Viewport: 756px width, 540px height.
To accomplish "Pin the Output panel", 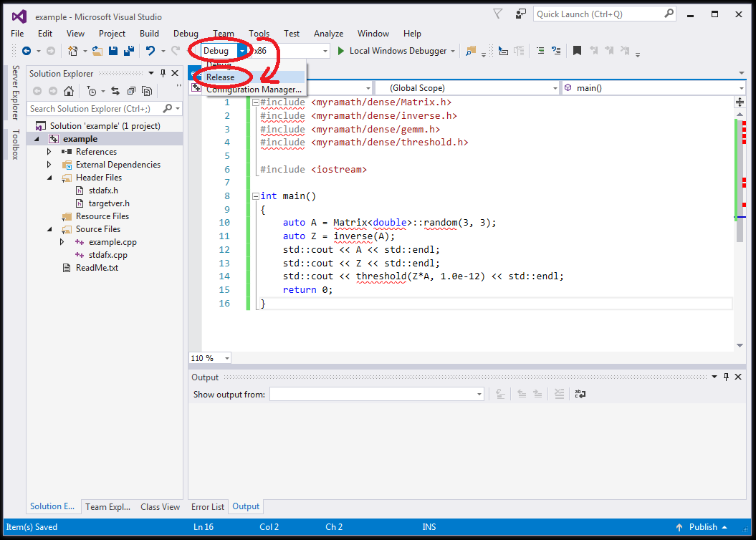I will pyautogui.click(x=726, y=377).
